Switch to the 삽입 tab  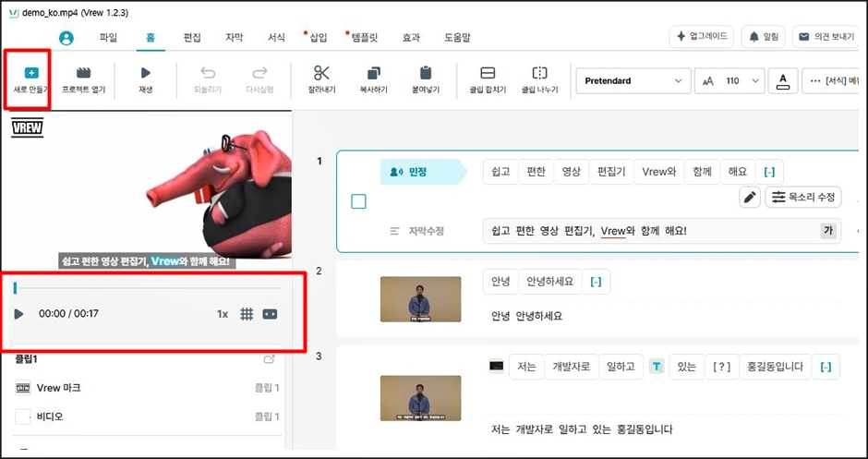(x=318, y=38)
